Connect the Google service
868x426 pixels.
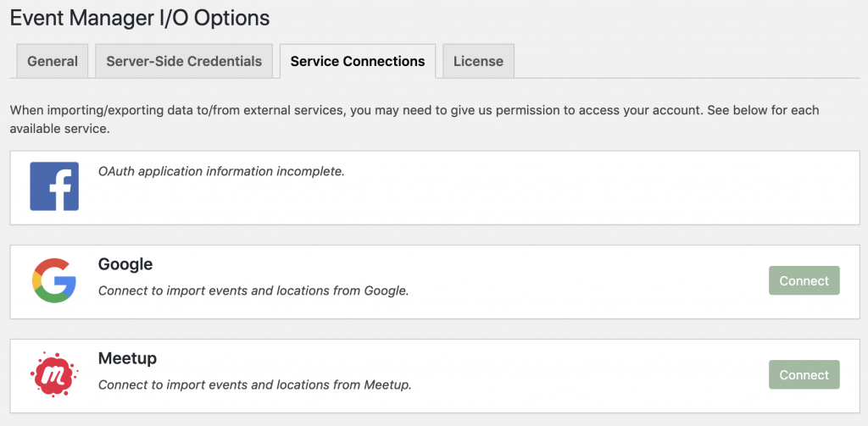(x=804, y=280)
